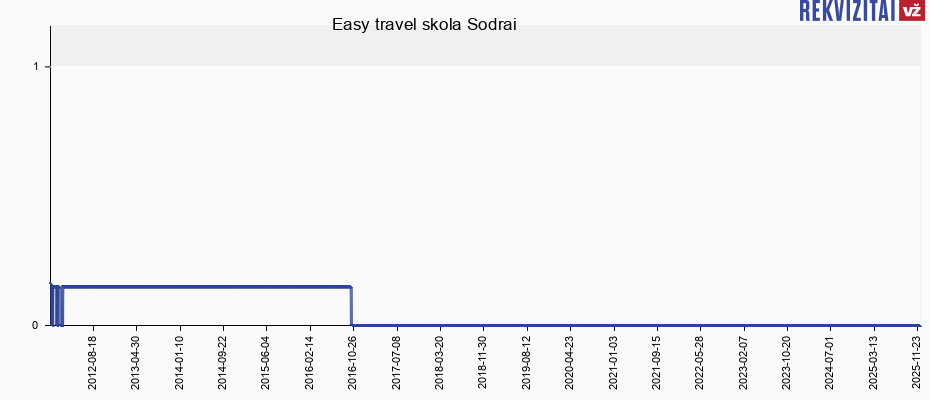930x400 pixels.
Task: Select the 2014-01-10 axis date
Action: tap(180, 362)
